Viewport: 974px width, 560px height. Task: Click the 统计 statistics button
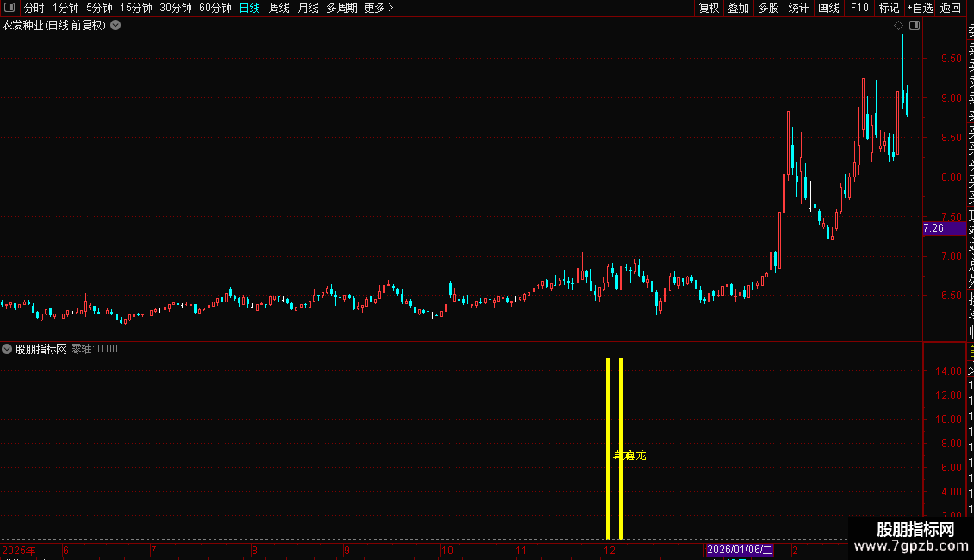(797, 8)
